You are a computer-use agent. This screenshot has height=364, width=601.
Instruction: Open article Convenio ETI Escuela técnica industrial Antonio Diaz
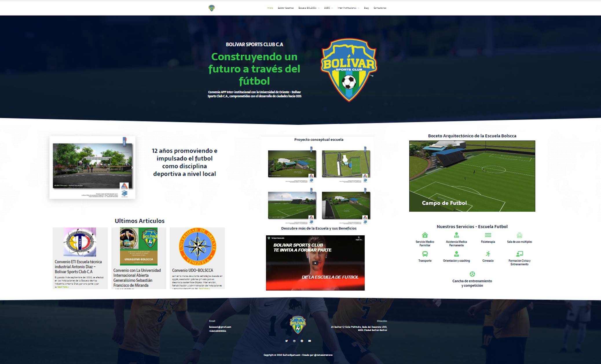coord(78,267)
